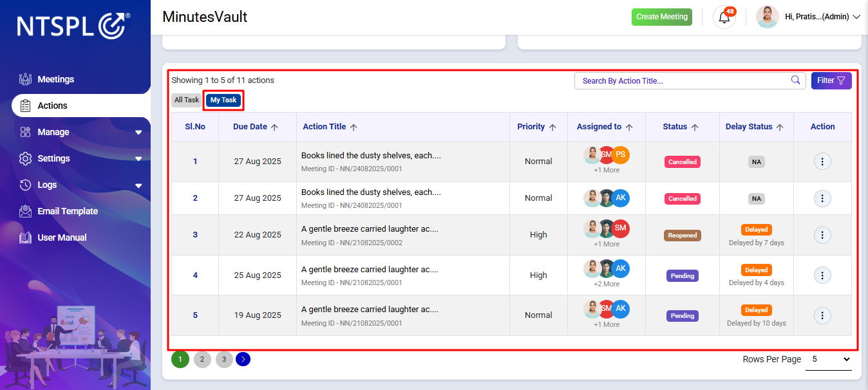Click the NTSPL logo
This screenshot has height=390, width=868.
pos(73,25)
